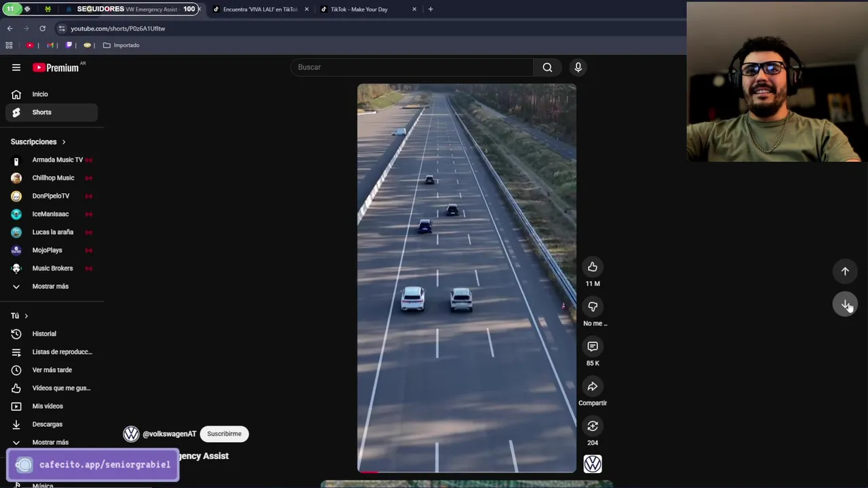The image size is (868, 488).
Task: Click the browser back arrow
Action: pyautogui.click(x=9, y=28)
